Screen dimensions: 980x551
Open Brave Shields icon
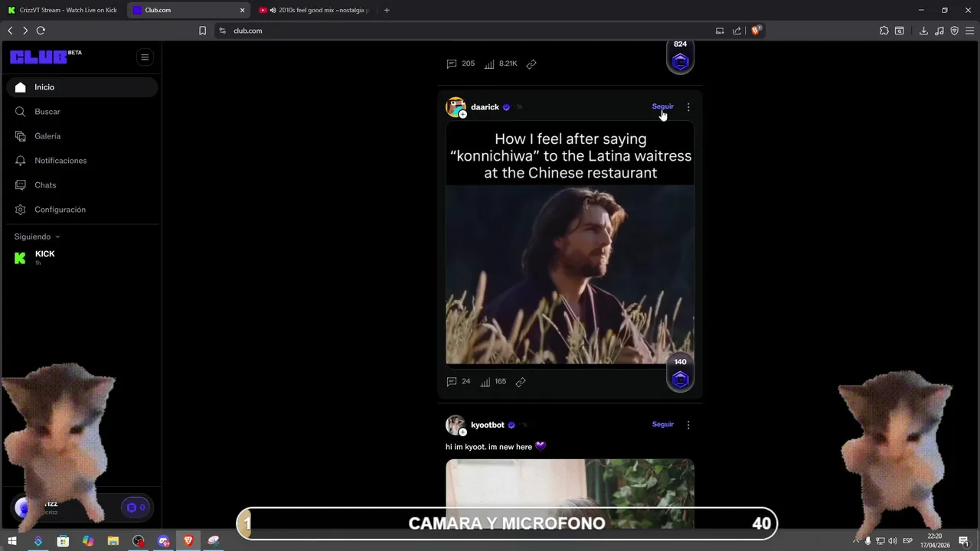(x=756, y=31)
